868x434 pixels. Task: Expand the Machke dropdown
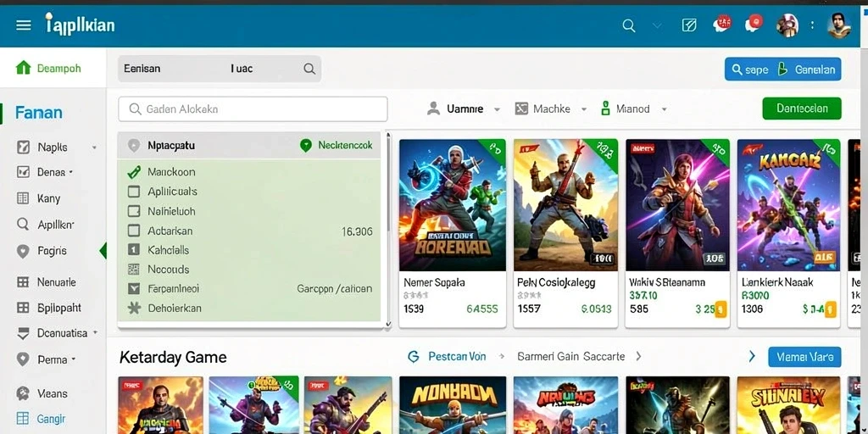[583, 109]
